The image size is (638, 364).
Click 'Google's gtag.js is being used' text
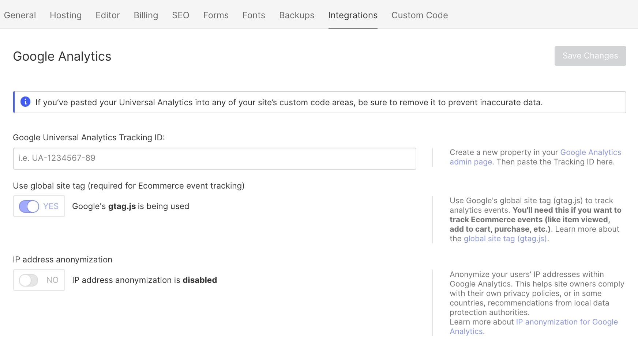tap(131, 206)
